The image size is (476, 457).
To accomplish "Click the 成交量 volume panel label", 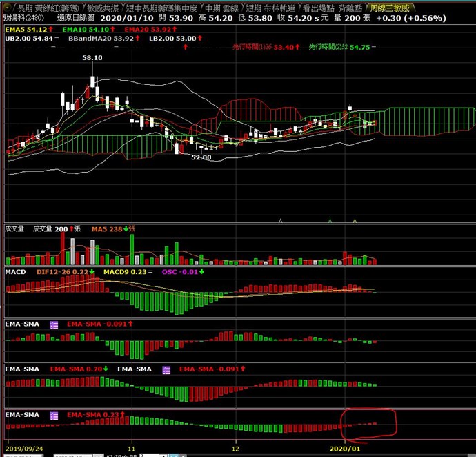I will click(x=14, y=228).
